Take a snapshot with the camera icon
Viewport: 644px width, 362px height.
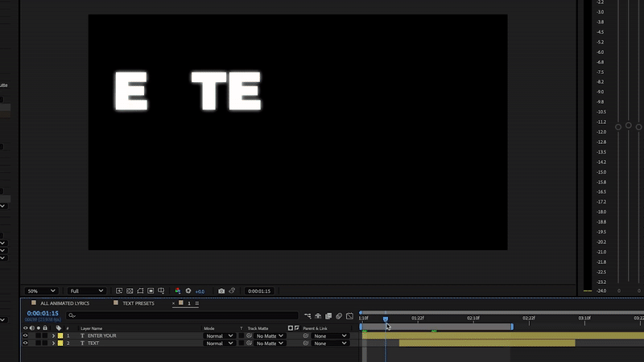click(221, 290)
